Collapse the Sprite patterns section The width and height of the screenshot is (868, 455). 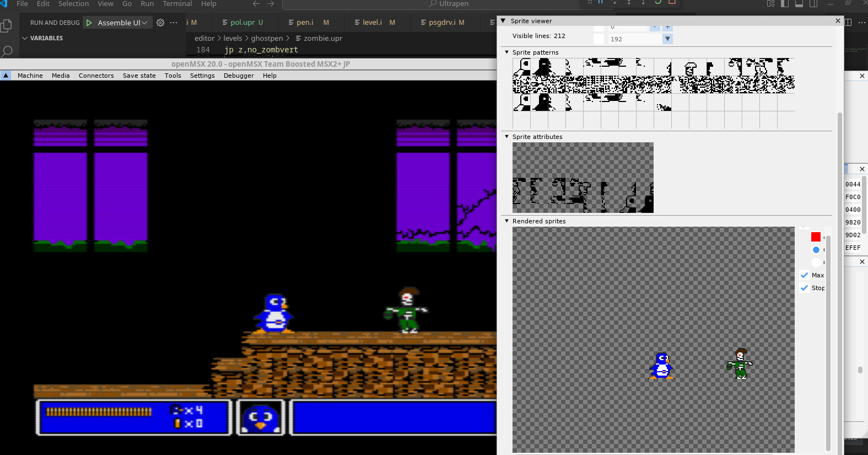pos(507,52)
